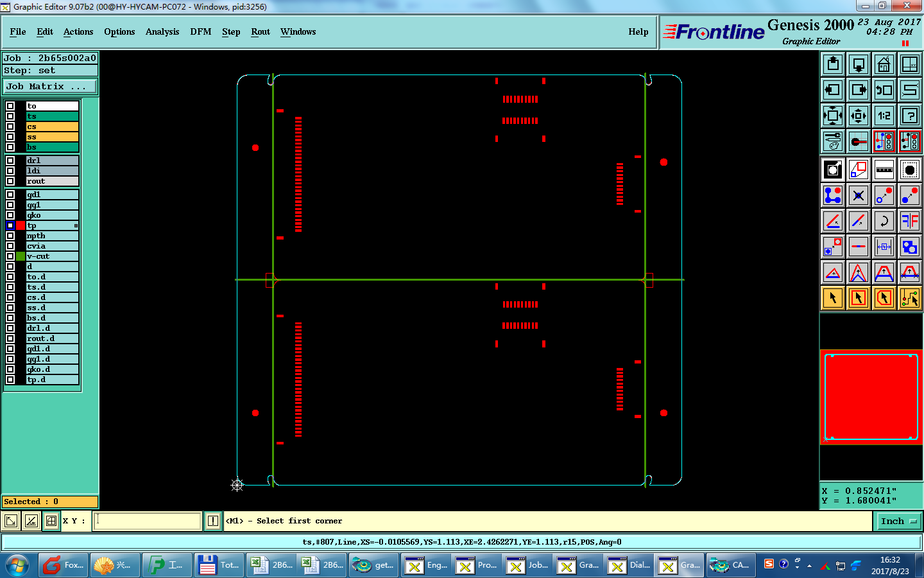Select the layer name cvia
The height and width of the screenshot is (578, 924).
point(53,246)
